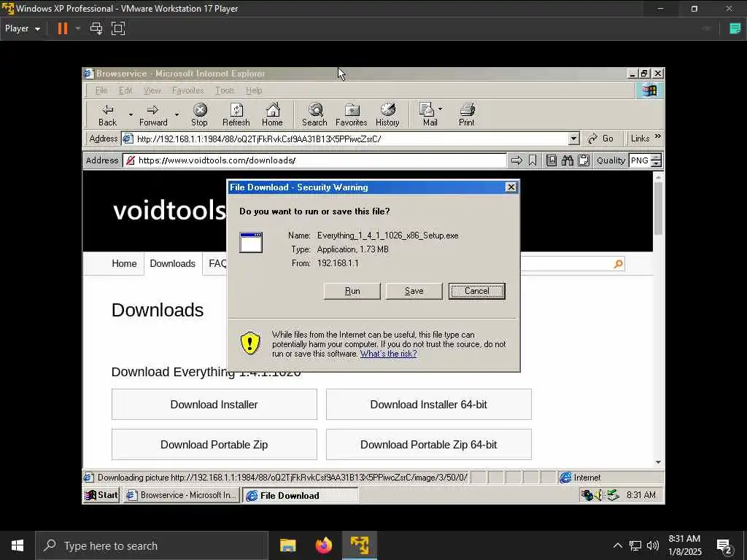Click the VMware Player taskbar icon
Screen dimensions: 747x560
coord(359,545)
